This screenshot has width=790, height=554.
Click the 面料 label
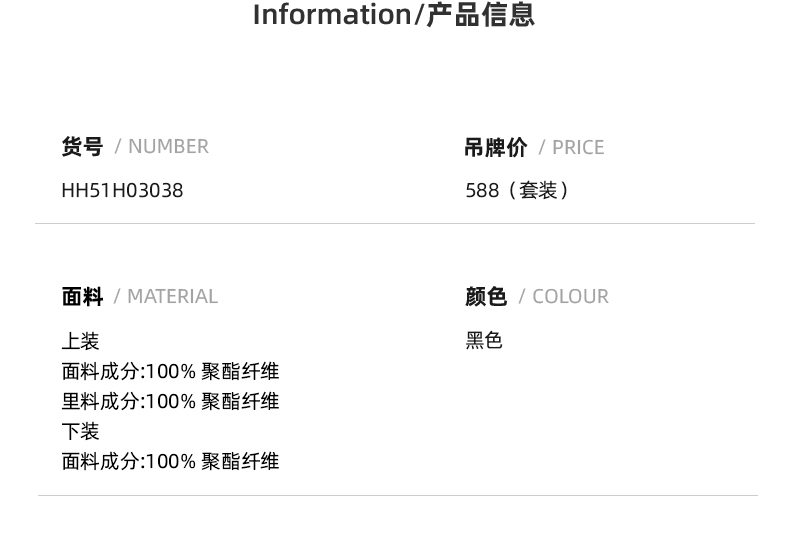[x=82, y=296]
